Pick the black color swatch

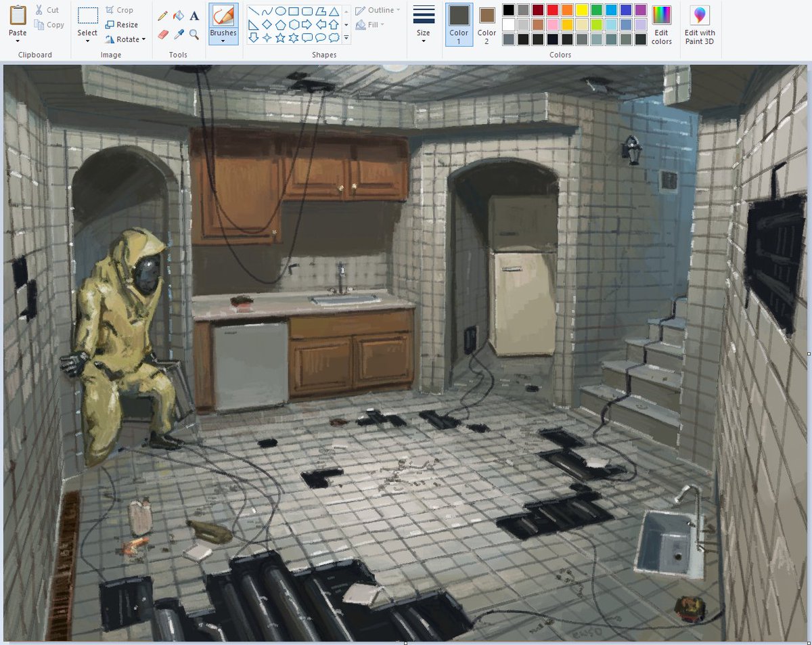pos(508,10)
